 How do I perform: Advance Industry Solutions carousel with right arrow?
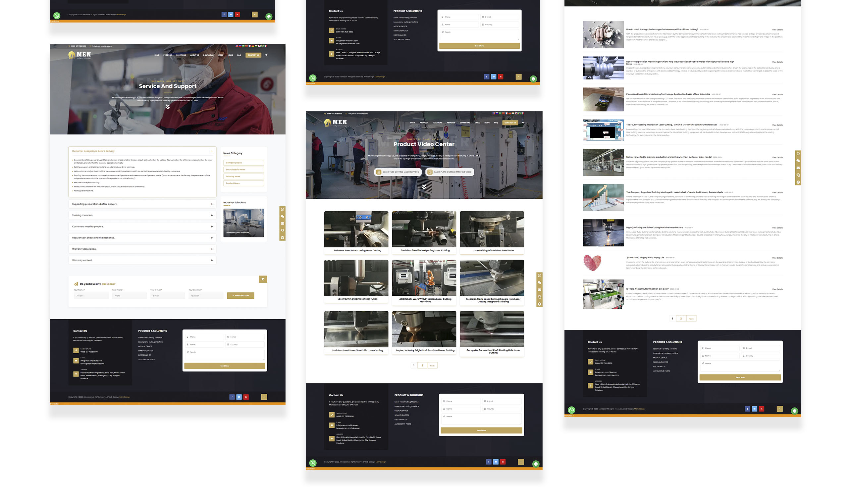coord(261,223)
